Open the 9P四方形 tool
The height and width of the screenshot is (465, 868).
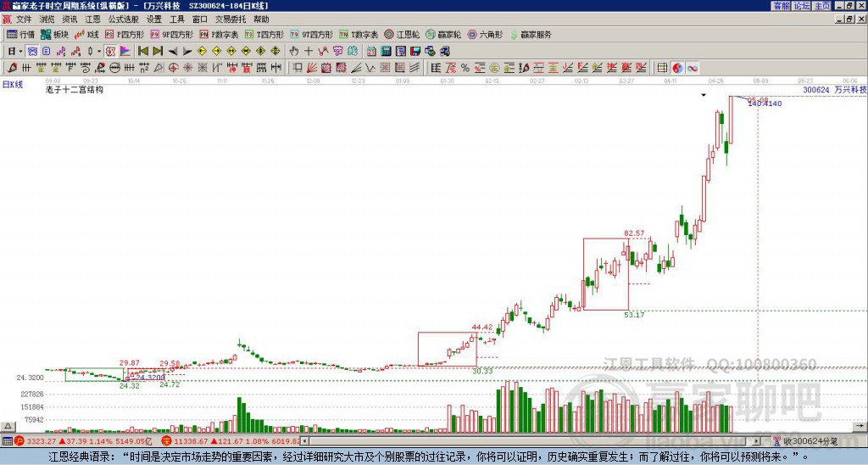click(171, 34)
